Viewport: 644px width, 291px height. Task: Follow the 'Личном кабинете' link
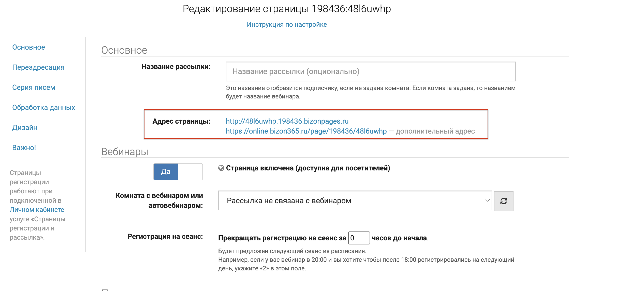tap(37, 210)
